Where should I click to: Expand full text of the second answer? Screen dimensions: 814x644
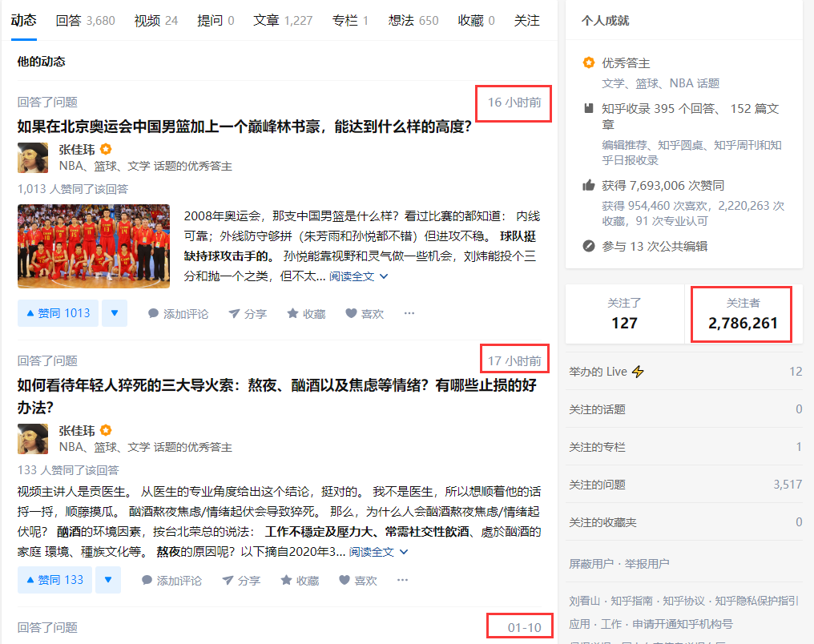coord(378,552)
